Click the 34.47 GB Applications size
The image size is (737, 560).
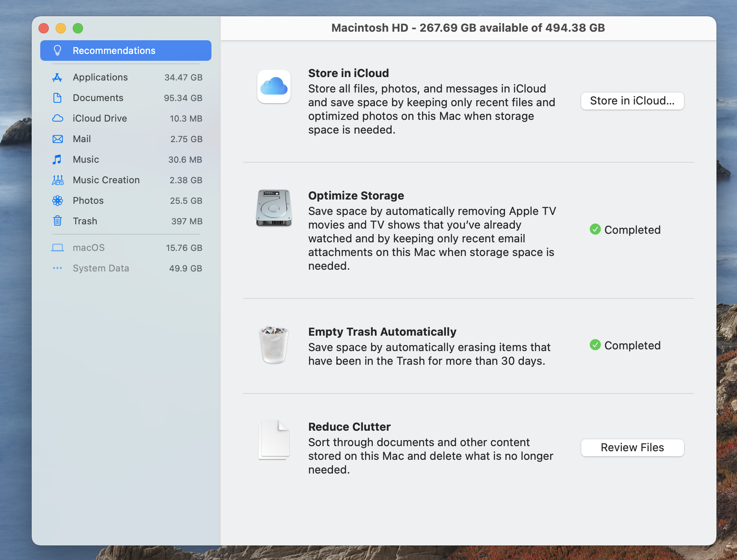coord(183,77)
